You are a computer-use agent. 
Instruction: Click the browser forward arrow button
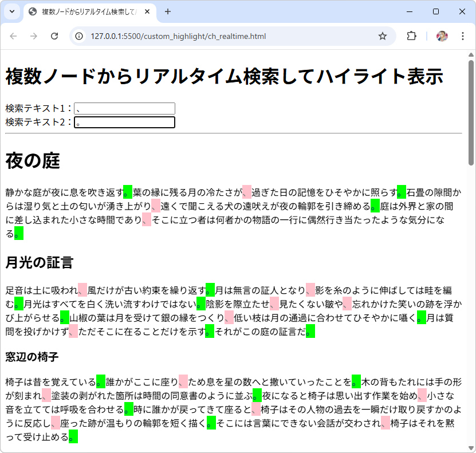[34, 36]
